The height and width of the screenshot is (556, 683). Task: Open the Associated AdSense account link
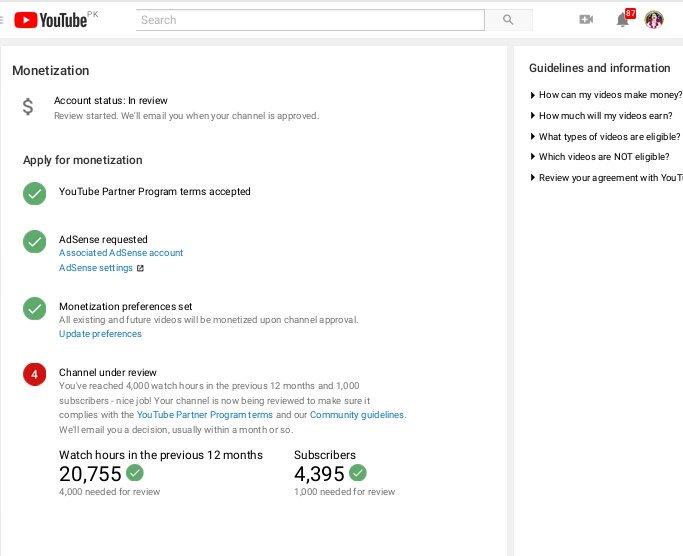coord(121,253)
